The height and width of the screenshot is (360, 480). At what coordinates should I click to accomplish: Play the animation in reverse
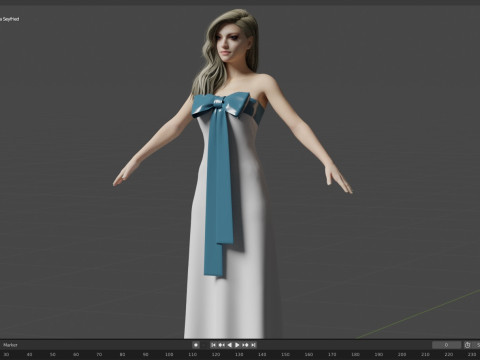pos(229,345)
